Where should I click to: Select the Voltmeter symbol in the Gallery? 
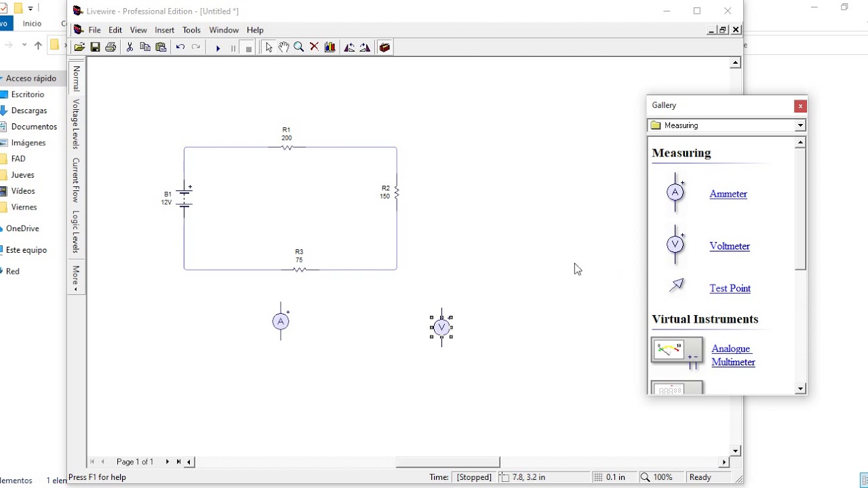(675, 245)
